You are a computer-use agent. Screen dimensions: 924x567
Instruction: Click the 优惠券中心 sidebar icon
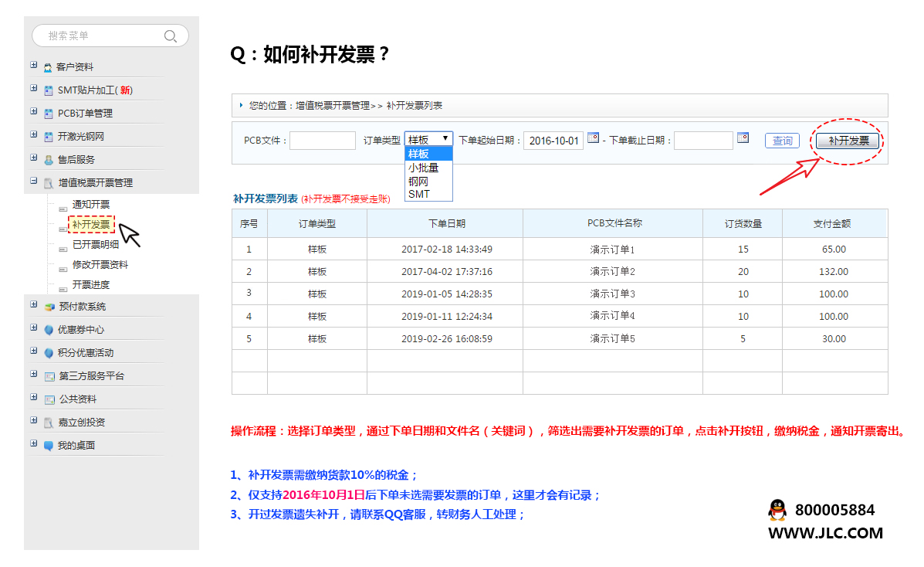(x=49, y=330)
